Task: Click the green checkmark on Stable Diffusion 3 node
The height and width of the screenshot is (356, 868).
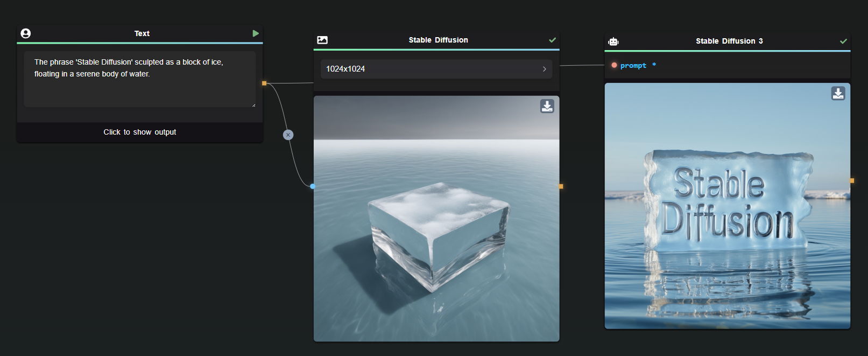Action: [843, 41]
